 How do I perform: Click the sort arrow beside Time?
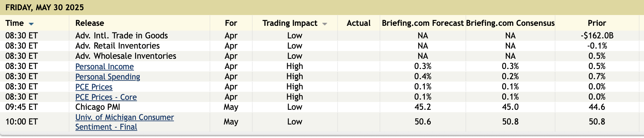[31, 24]
